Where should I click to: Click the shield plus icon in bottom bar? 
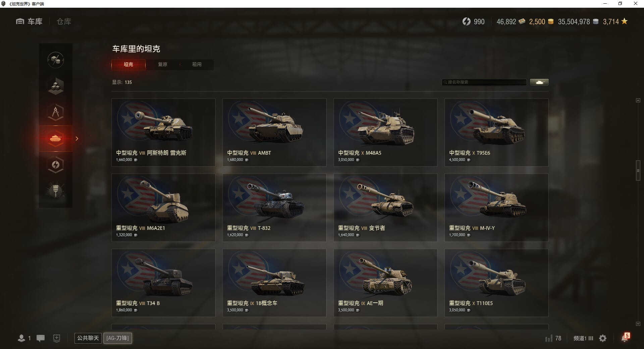point(57,338)
